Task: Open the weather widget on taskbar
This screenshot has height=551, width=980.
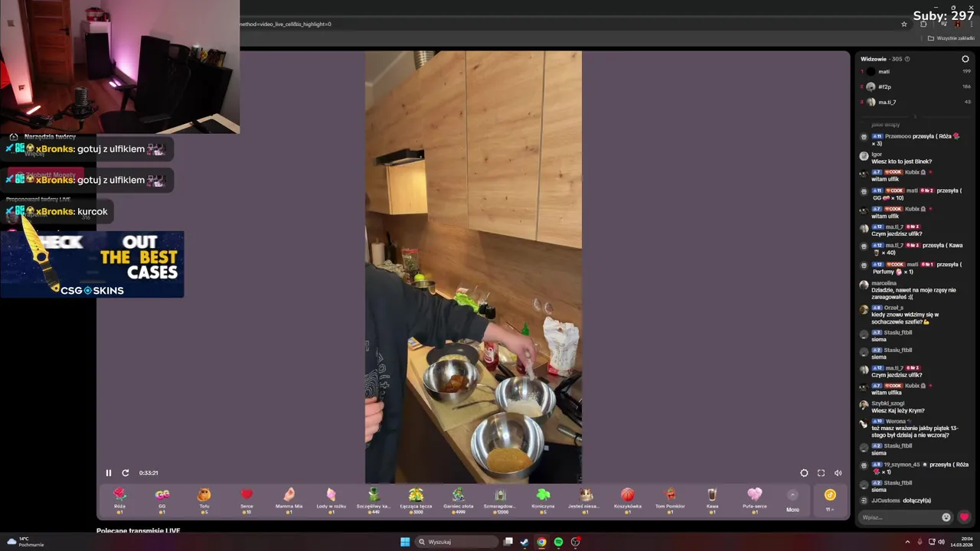Action: point(25,542)
